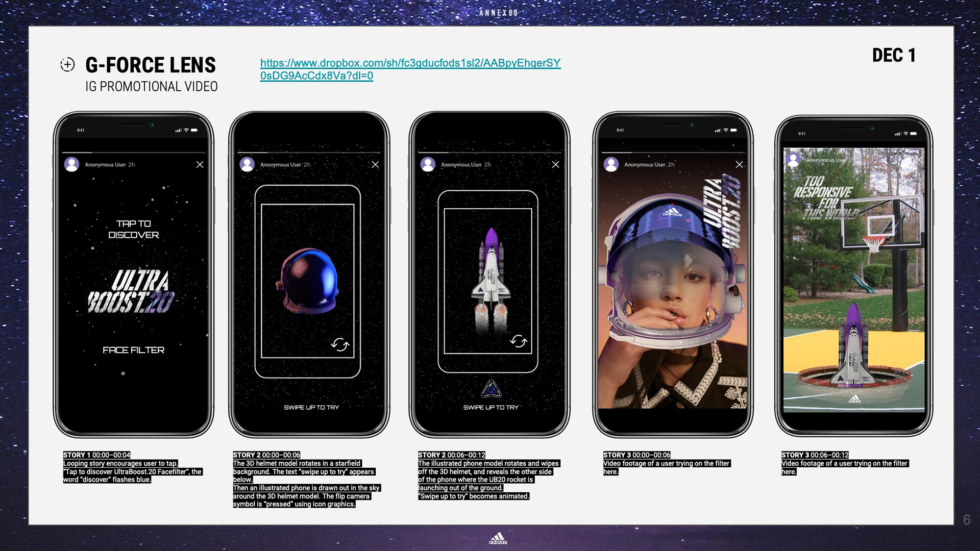Select the rocket launch illustration
The height and width of the screenshot is (551, 980).
[x=491, y=281]
